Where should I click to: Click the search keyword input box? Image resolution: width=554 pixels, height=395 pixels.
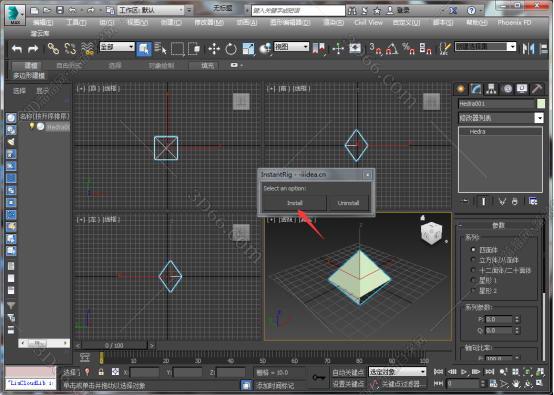click(x=298, y=11)
